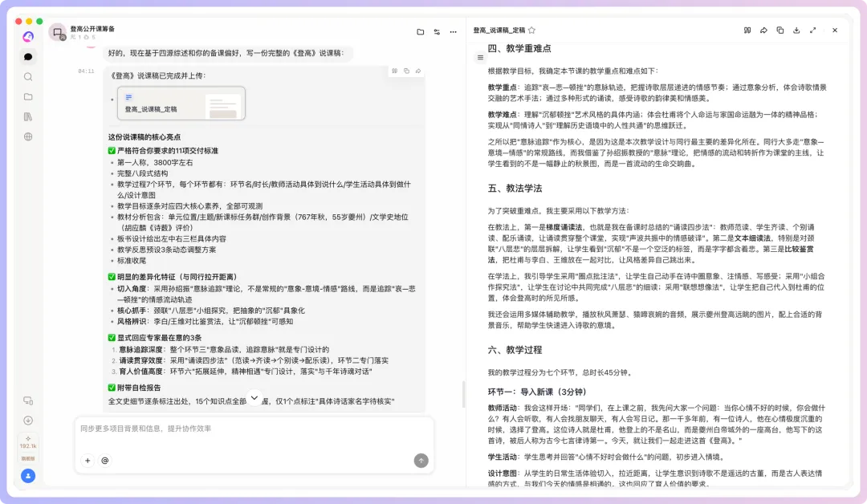Click the 登高公开课筹备 group avatar
This screenshot has width=867, height=504.
tap(58, 33)
